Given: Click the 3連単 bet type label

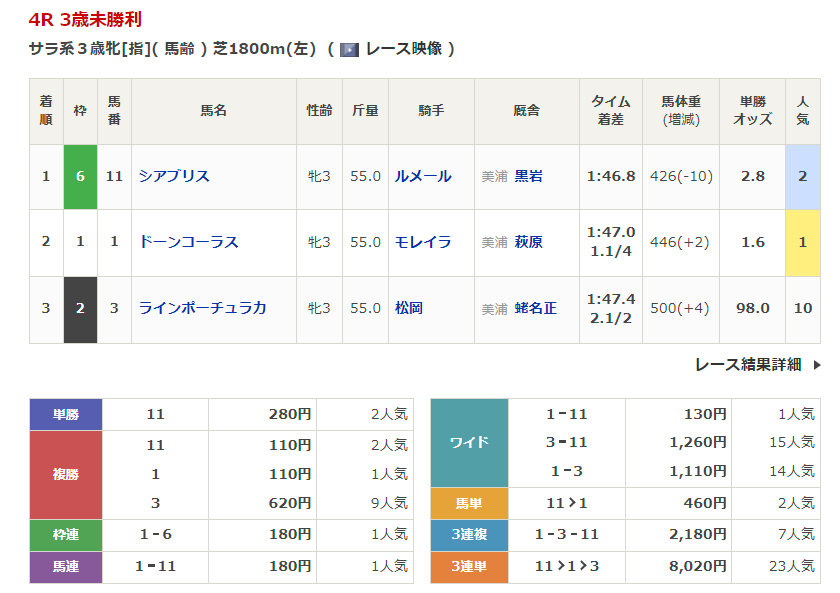Looking at the screenshot, I should (469, 567).
